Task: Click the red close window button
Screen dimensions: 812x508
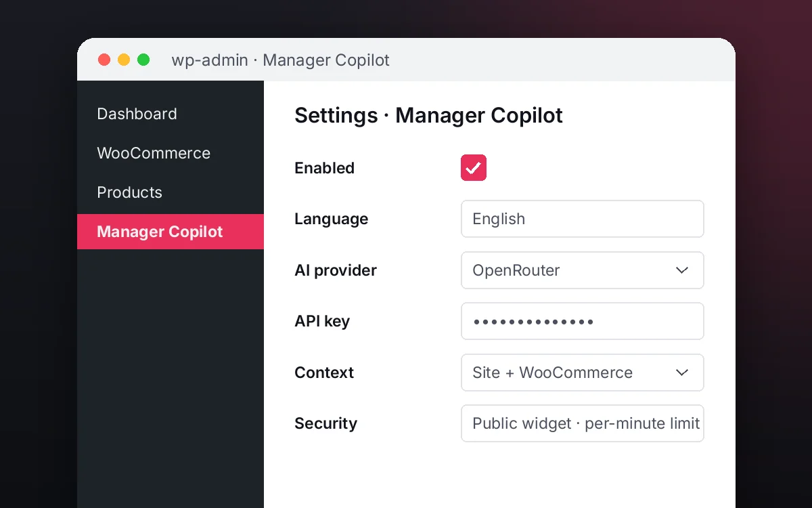Action: click(104, 60)
